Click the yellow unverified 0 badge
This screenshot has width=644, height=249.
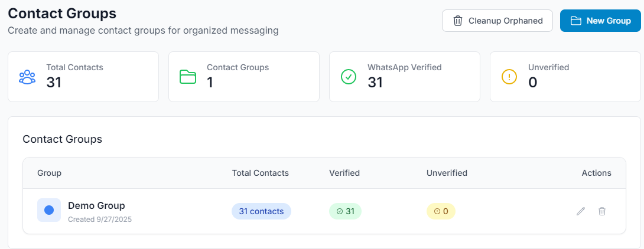pos(441,211)
